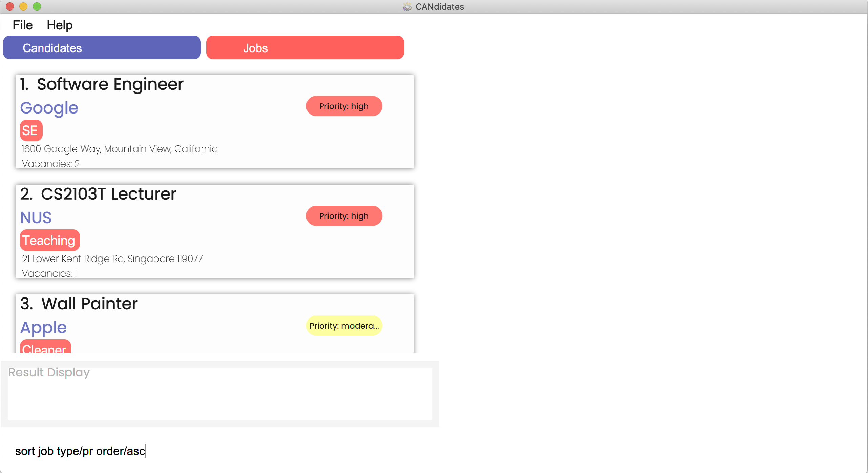Click the CANdidates app icon in title bar
The height and width of the screenshot is (473, 868).
pos(407,7)
